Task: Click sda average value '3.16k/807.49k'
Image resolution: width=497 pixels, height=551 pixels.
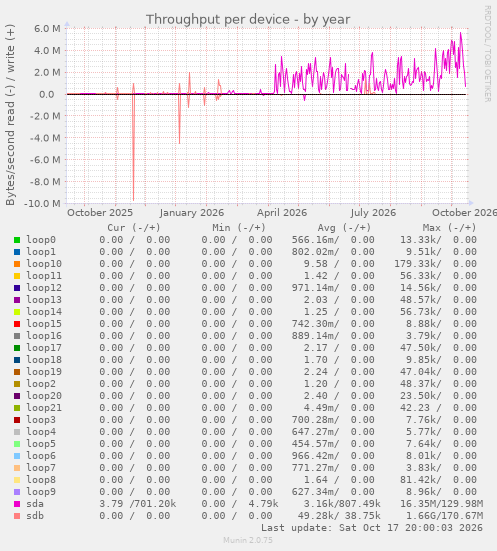Action: [342, 504]
